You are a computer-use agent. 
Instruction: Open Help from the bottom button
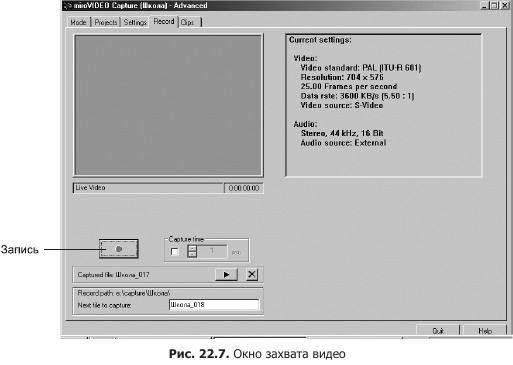(x=485, y=330)
